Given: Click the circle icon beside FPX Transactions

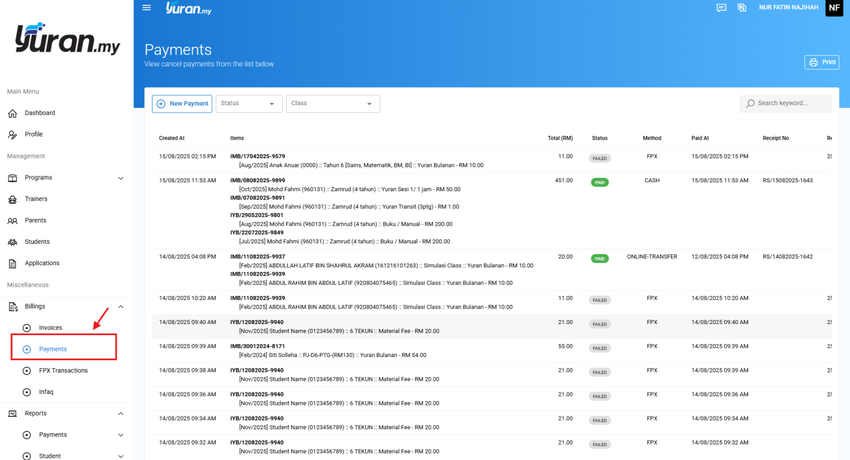Looking at the screenshot, I should point(27,371).
